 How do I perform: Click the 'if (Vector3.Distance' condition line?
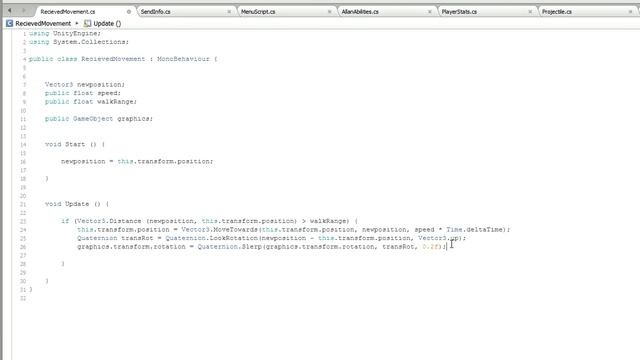coord(209,221)
